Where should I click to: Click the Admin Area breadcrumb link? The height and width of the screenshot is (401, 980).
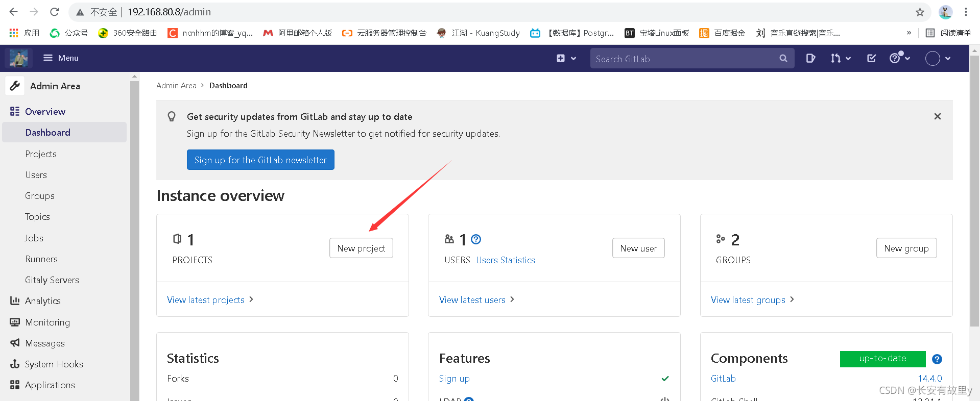click(x=176, y=86)
